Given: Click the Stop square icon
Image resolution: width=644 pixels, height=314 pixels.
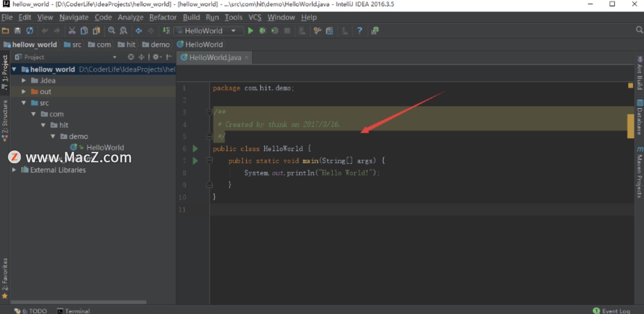Looking at the screenshot, I should click(287, 31).
